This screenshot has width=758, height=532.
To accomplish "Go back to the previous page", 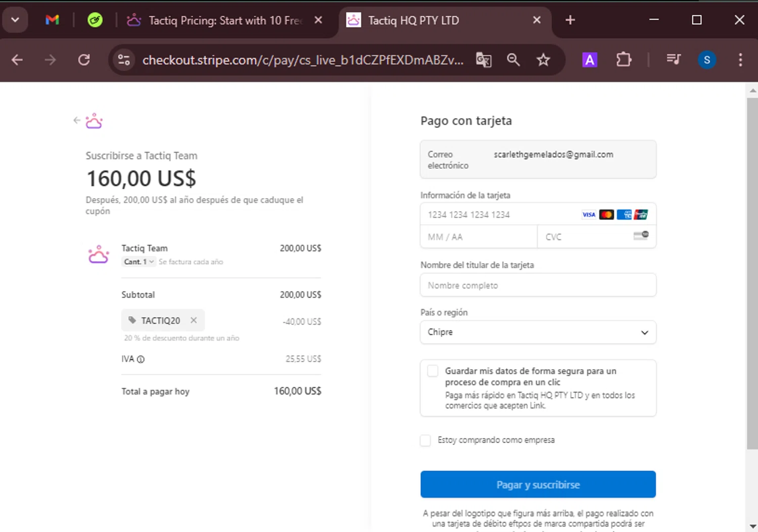I will point(17,60).
